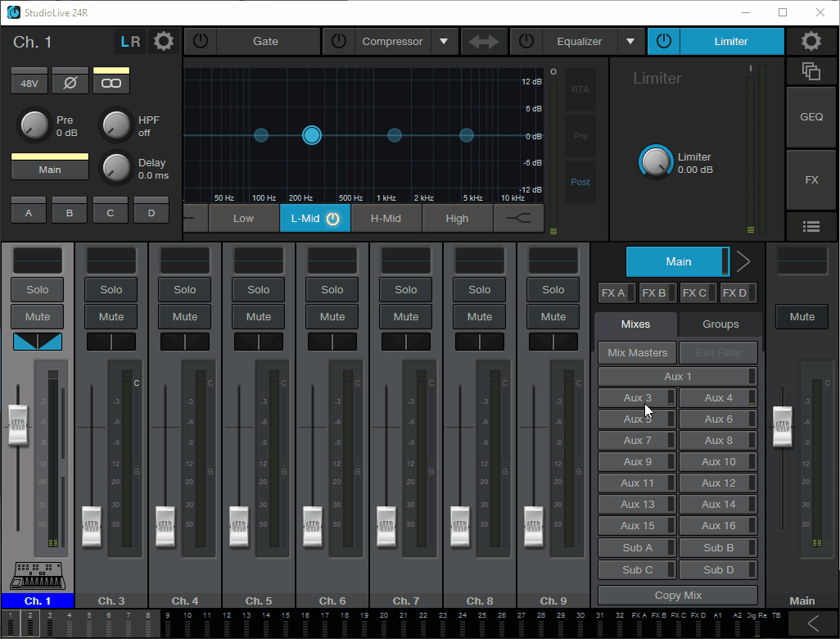Toggle the phase invert button

click(x=70, y=84)
